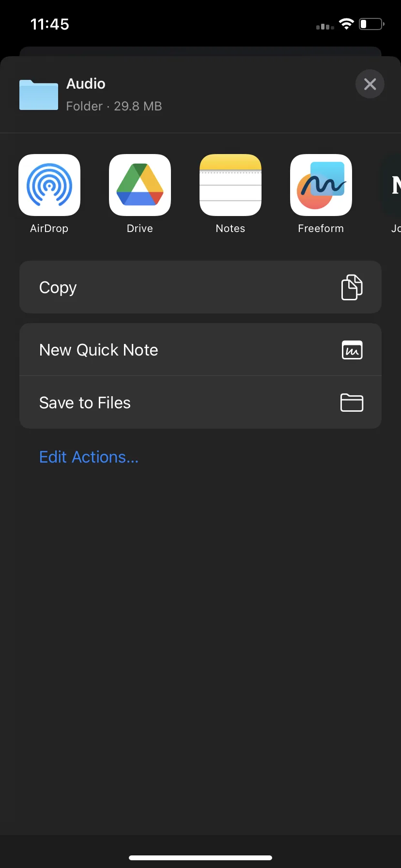Viewport: 401px width, 868px height.
Task: Tap the battery status icon
Action: click(x=371, y=24)
